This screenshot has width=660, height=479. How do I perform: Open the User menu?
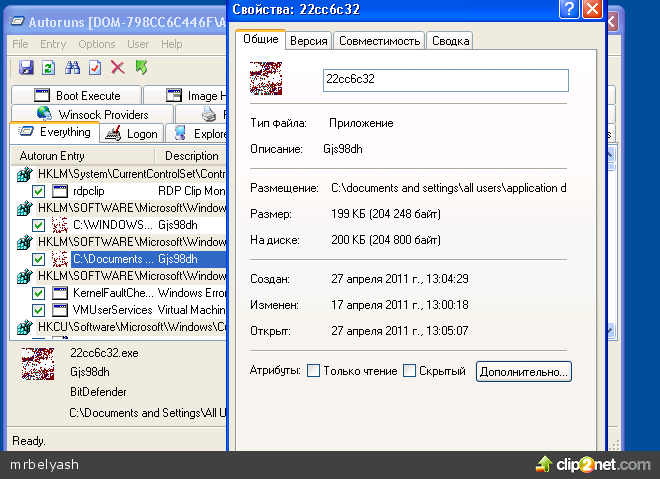(x=138, y=44)
